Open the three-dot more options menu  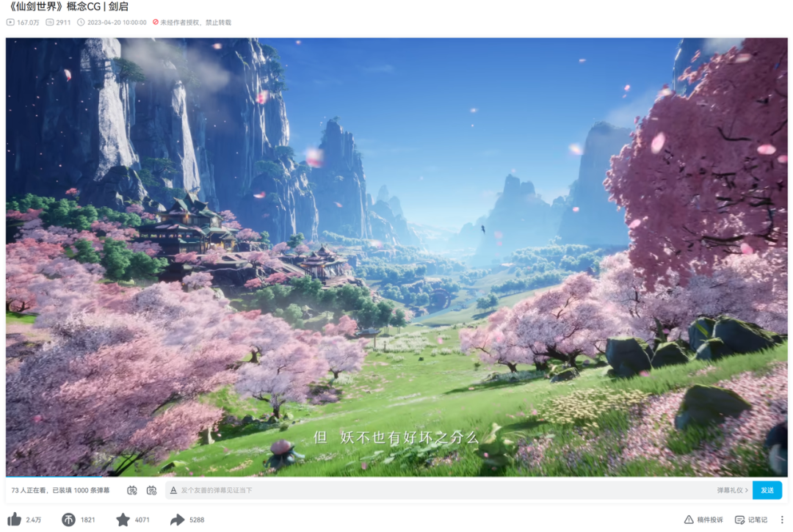pos(782,520)
